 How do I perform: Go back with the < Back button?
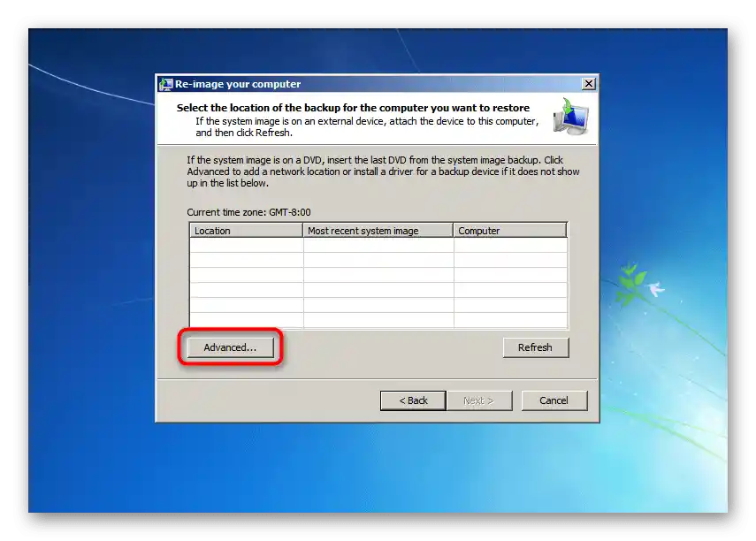pyautogui.click(x=413, y=400)
